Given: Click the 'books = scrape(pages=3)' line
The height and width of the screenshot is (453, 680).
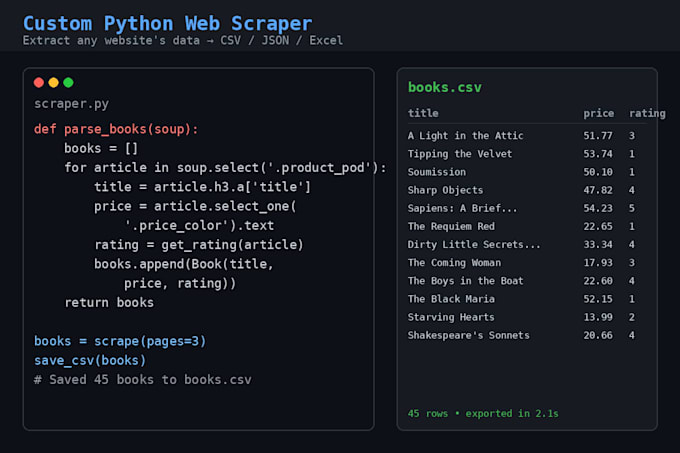Looking at the screenshot, I should point(120,341).
